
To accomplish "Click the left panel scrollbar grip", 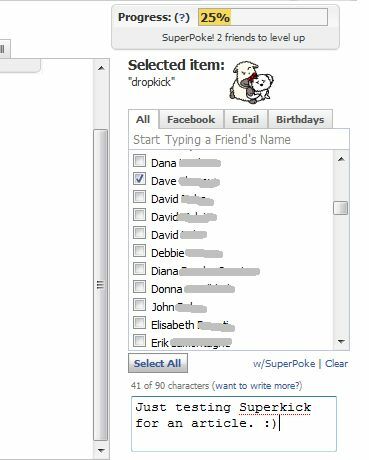I will 100,285.
